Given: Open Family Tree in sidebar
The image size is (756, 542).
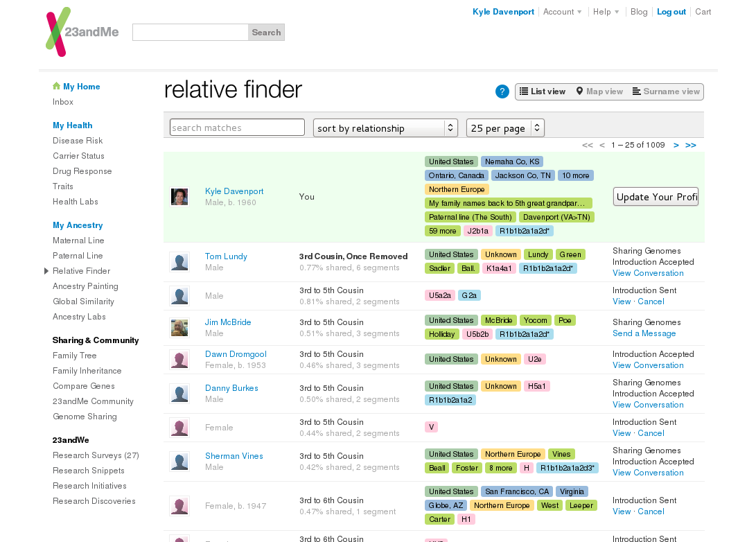Looking at the screenshot, I should tap(75, 356).
